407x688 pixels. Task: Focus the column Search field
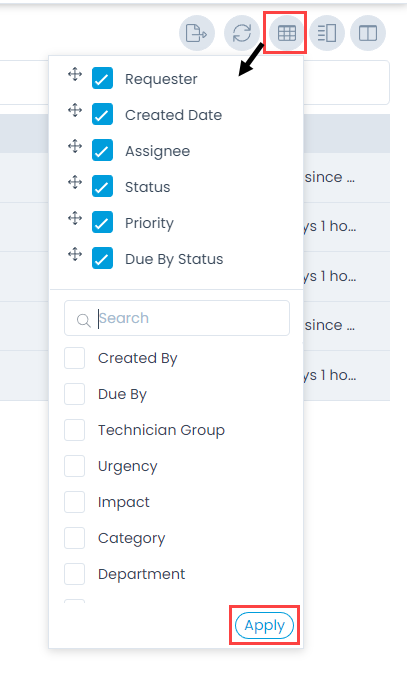(177, 318)
